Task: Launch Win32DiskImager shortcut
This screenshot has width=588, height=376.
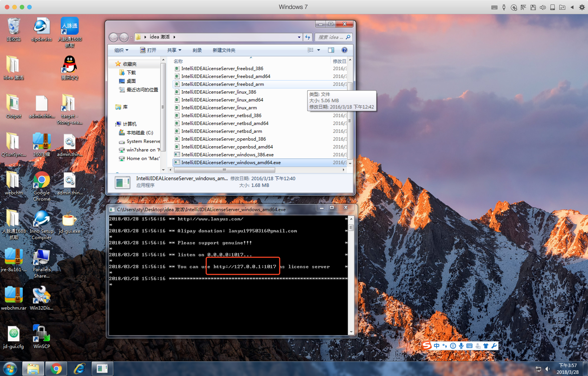Action: click(x=42, y=298)
